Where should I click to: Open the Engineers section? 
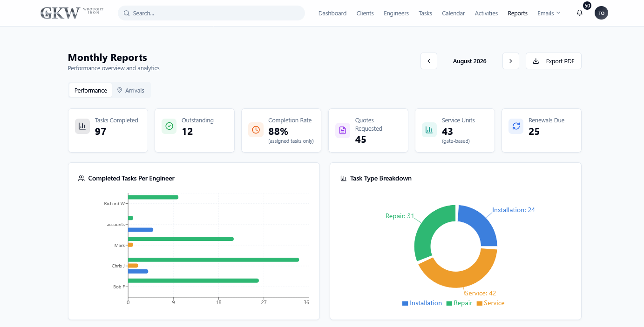point(396,13)
